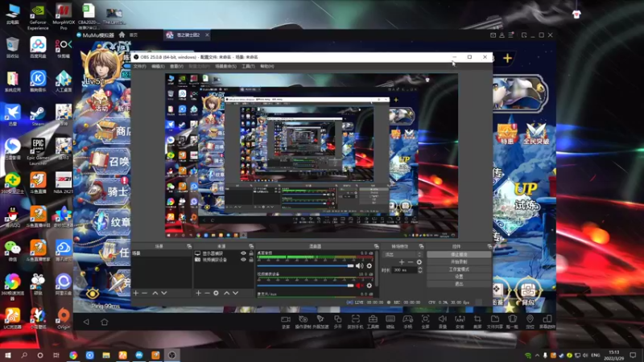This screenshot has height=362, width=644.
Task: Toggle the lock on the 显示器捕获 source
Action: pyautogui.click(x=251, y=253)
